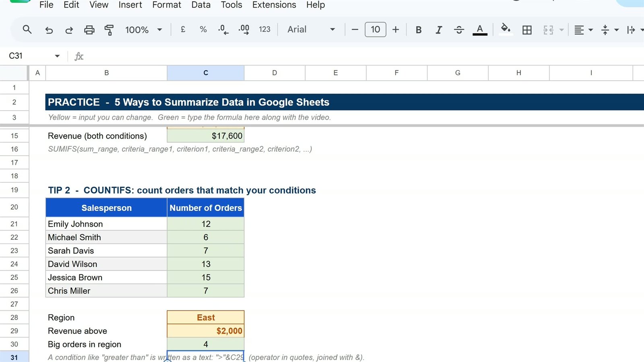Open the Help menu
Viewport: 644px width, 362px height.
tap(316, 5)
